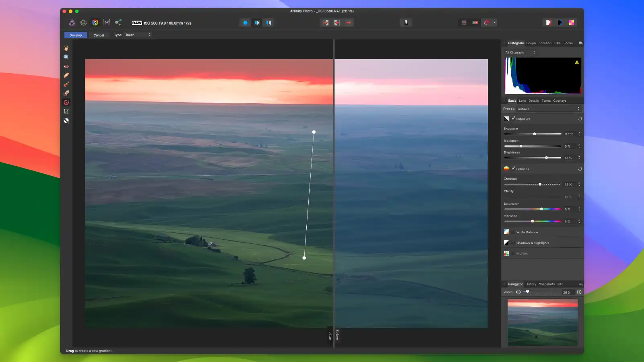Screen dimensions: 644x362
Task: Select the Crop tool
Action: 66,111
